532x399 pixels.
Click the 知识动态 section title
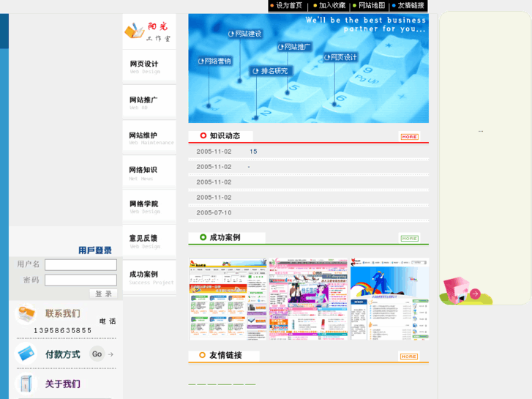coord(225,136)
